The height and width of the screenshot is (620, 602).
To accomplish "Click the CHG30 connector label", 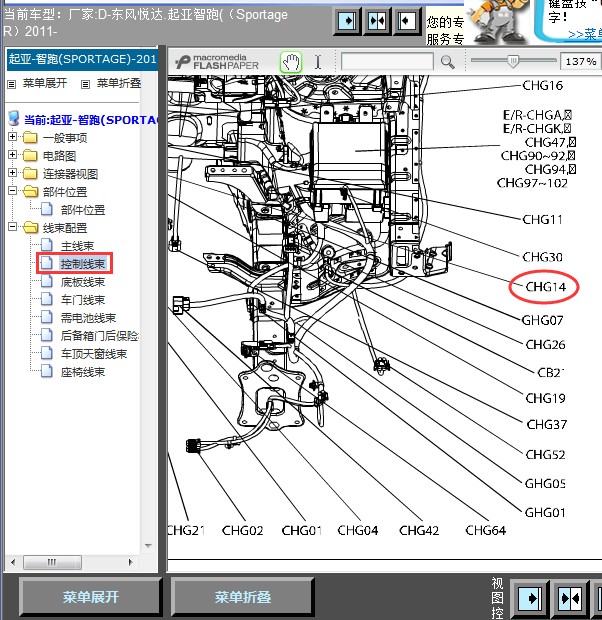I will pyautogui.click(x=542, y=257).
